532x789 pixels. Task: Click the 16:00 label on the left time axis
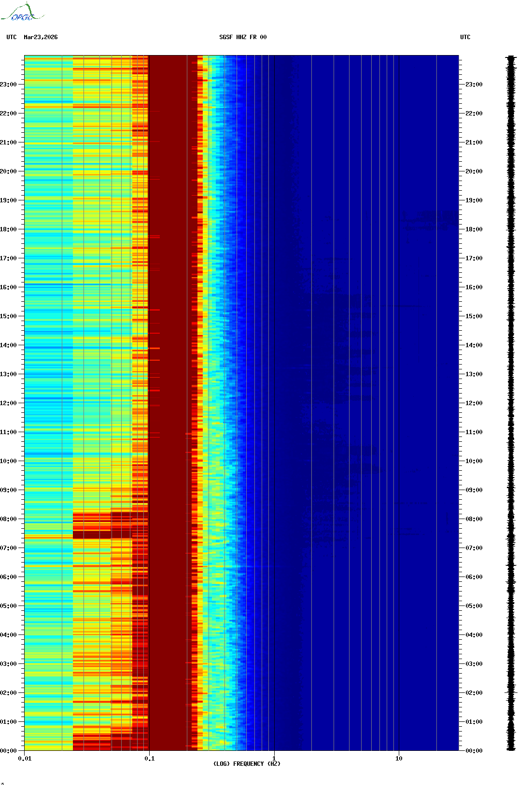point(8,287)
